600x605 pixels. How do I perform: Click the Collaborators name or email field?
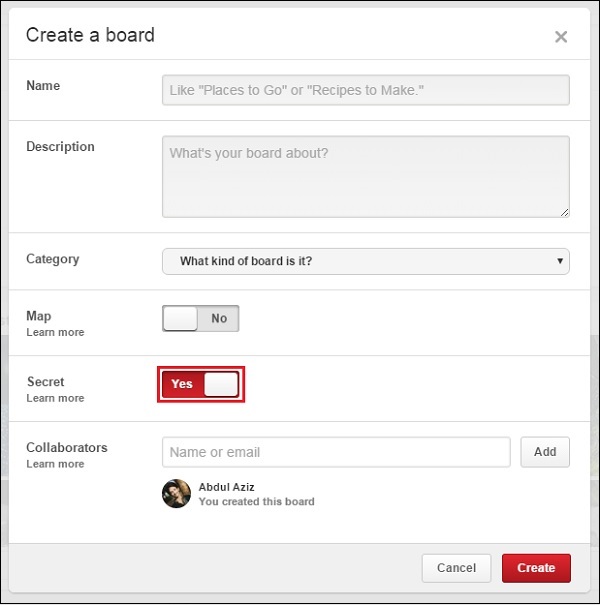click(336, 452)
